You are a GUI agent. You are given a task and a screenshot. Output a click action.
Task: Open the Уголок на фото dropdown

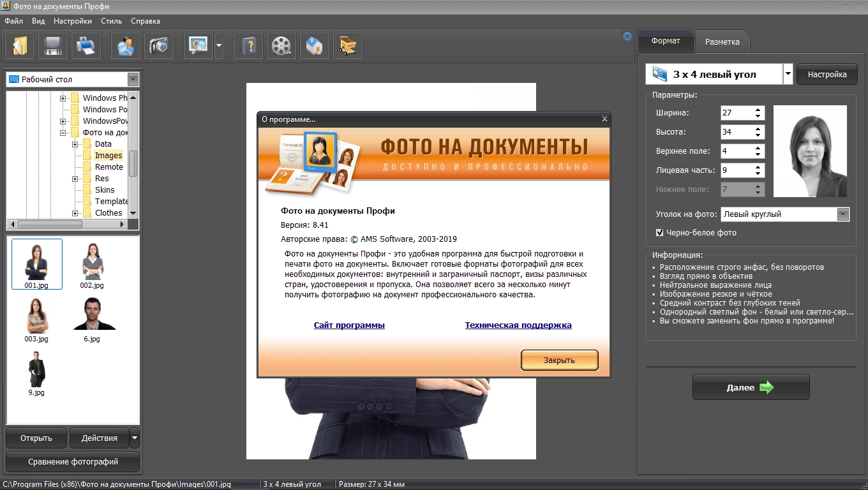(843, 214)
